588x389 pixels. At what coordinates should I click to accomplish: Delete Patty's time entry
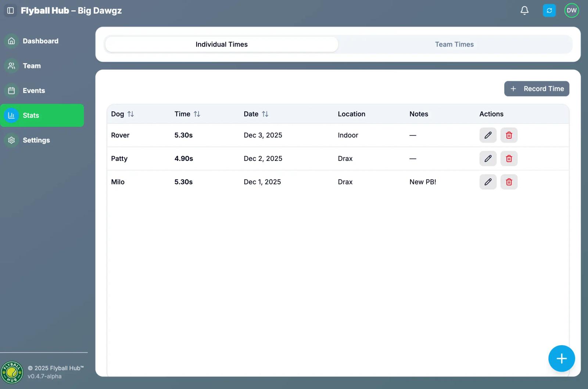click(509, 159)
